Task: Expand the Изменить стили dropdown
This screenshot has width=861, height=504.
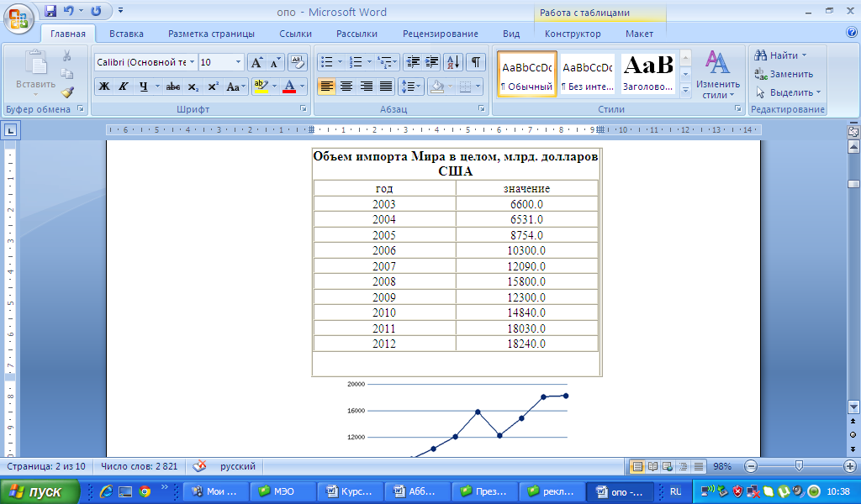Action: pos(717,76)
